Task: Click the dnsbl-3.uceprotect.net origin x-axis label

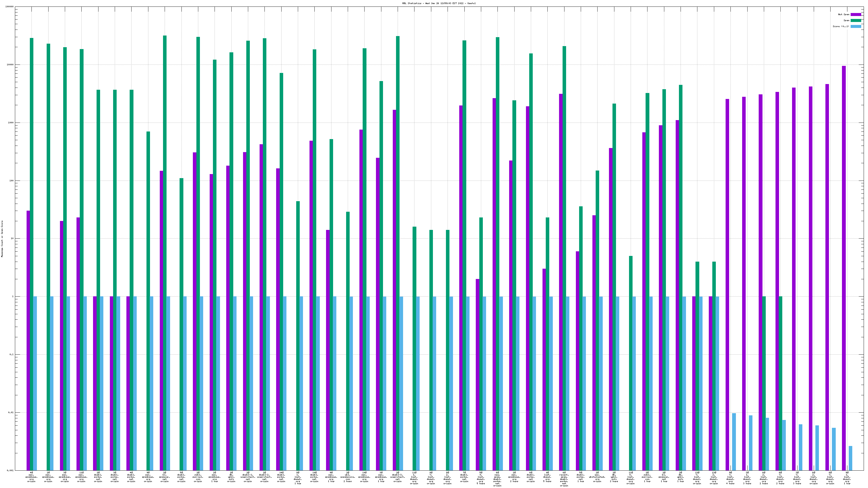Action: [x=398, y=477]
